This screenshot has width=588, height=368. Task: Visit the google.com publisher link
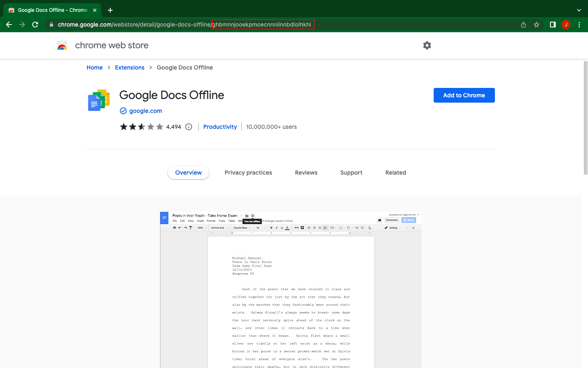(146, 111)
